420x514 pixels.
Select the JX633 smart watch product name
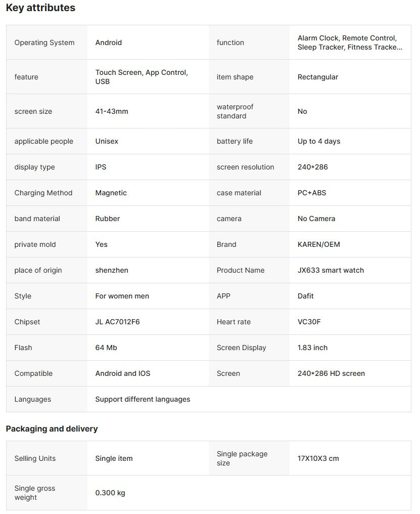[331, 270]
